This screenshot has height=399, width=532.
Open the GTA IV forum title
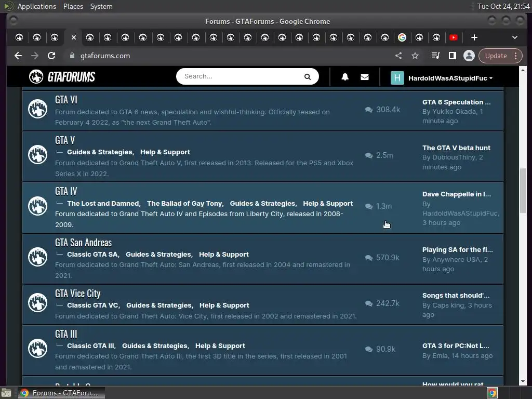[66, 191]
